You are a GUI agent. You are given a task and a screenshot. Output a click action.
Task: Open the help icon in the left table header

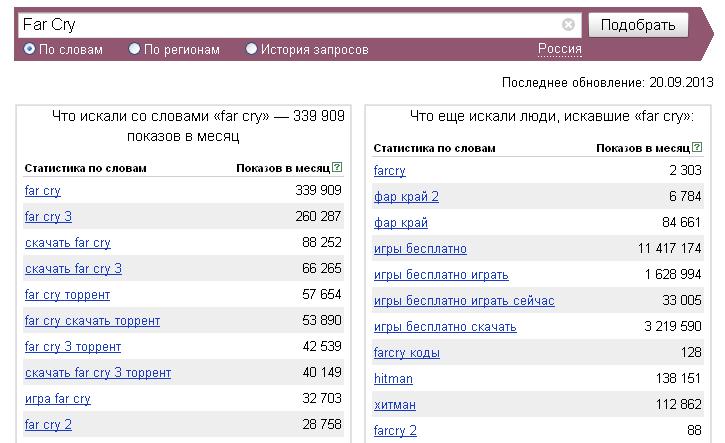point(337,167)
